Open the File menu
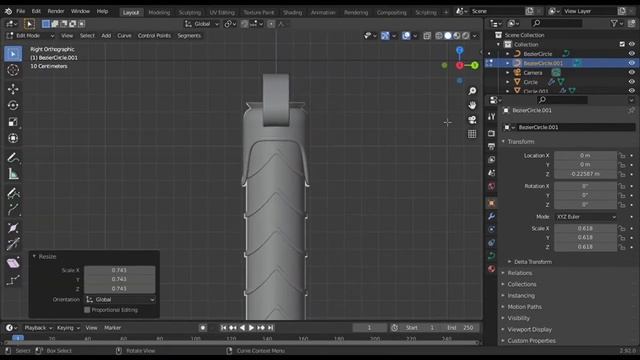 pyautogui.click(x=20, y=11)
